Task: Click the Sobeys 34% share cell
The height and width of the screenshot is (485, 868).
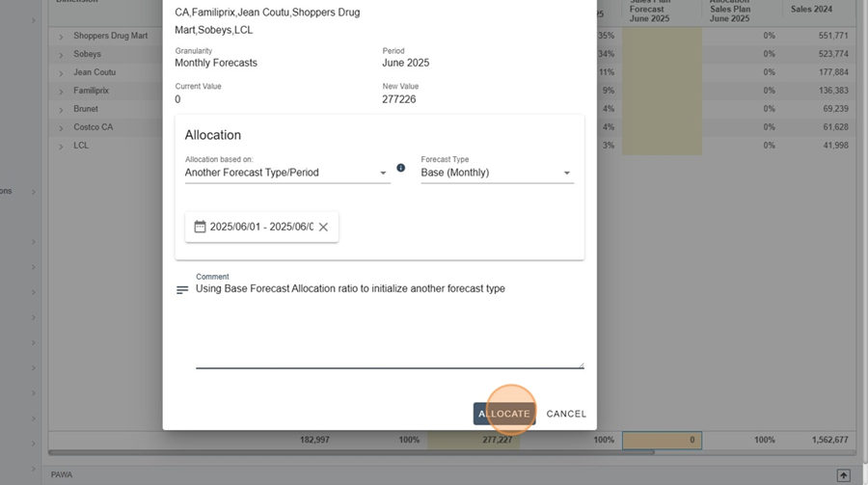Action: coord(607,54)
